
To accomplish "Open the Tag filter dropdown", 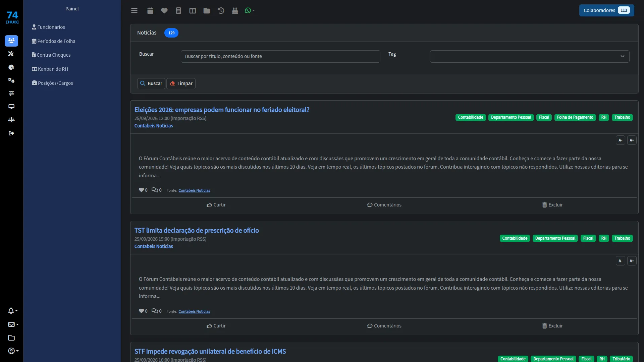I will point(530,56).
